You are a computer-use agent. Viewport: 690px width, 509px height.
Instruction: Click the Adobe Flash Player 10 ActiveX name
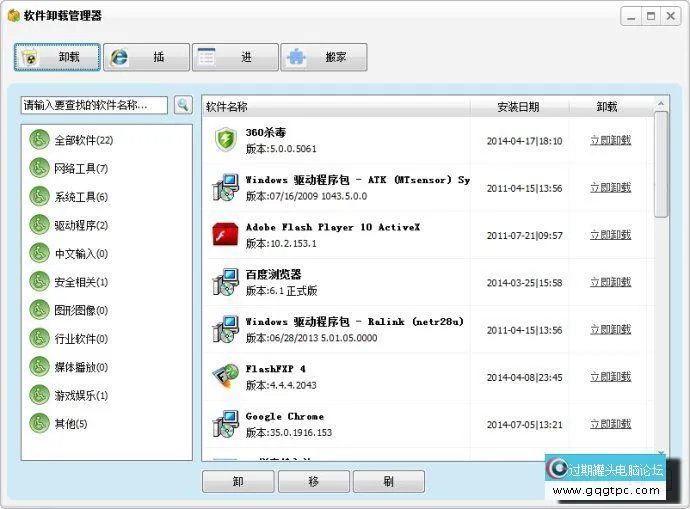(333, 227)
